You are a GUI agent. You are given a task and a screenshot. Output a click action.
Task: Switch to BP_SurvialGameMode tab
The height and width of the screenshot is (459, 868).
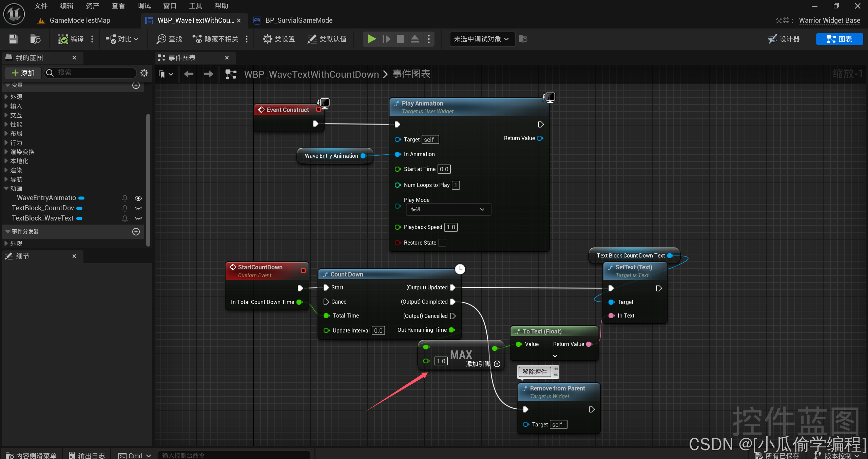click(x=298, y=20)
